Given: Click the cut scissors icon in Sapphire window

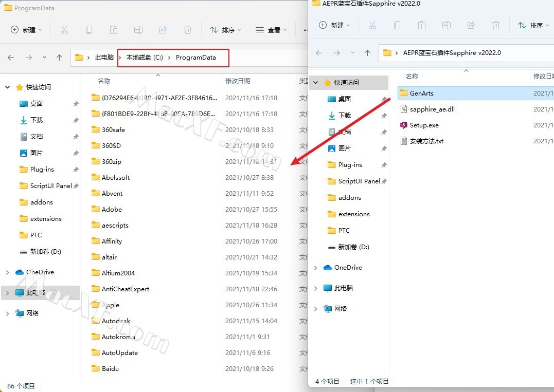Looking at the screenshot, I should click(x=372, y=25).
